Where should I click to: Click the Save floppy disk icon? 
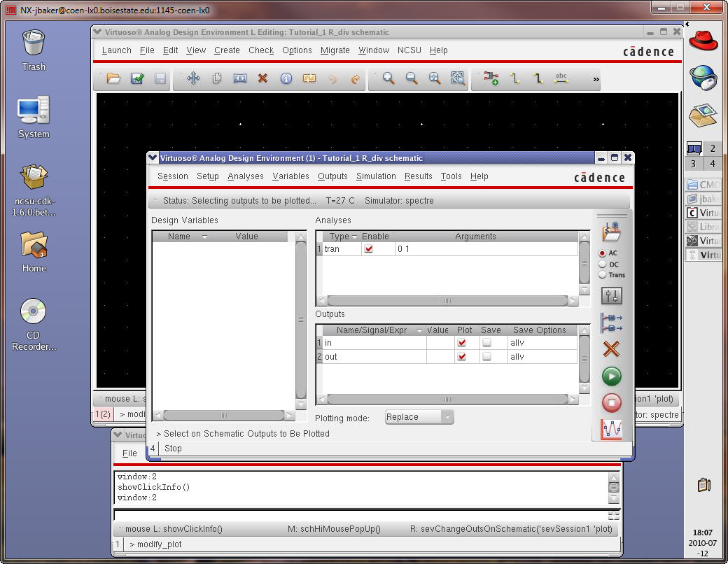(160, 78)
